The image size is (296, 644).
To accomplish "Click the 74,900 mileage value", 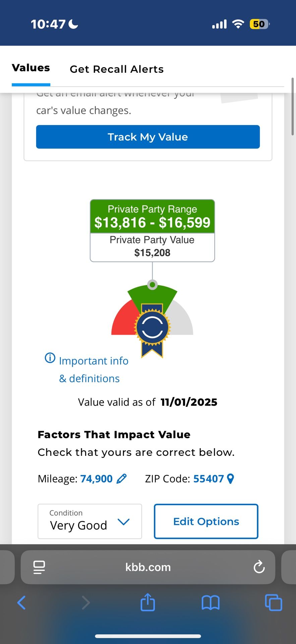I will pos(96,479).
